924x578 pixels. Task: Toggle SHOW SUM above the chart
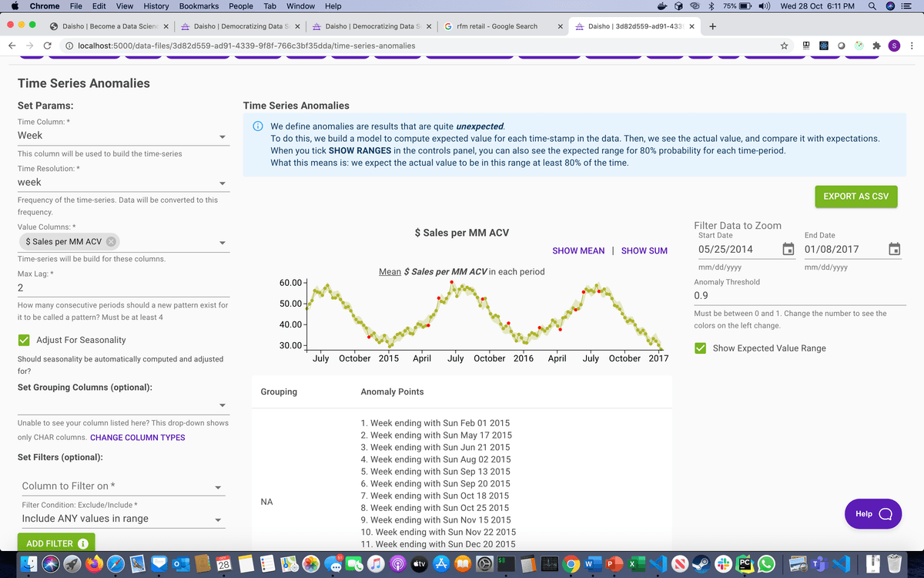coord(644,250)
